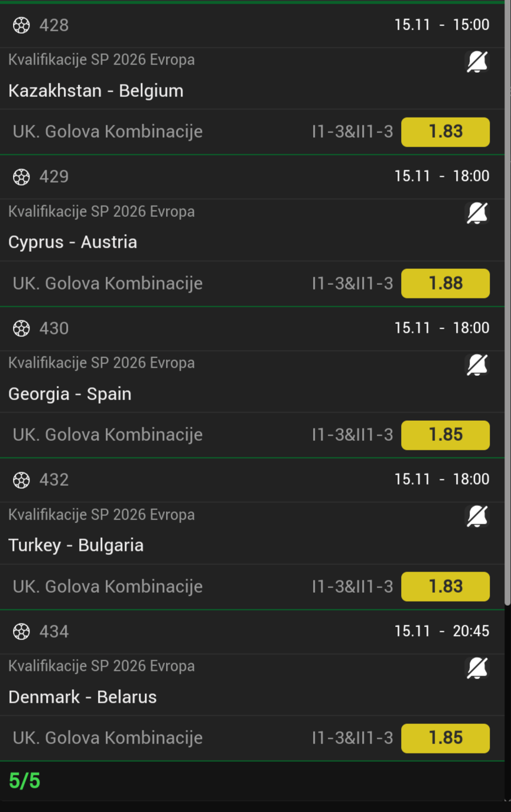Viewport: 511px width, 812px height.
Task: Click the vertical scrollbar on the right
Action: (507, 295)
